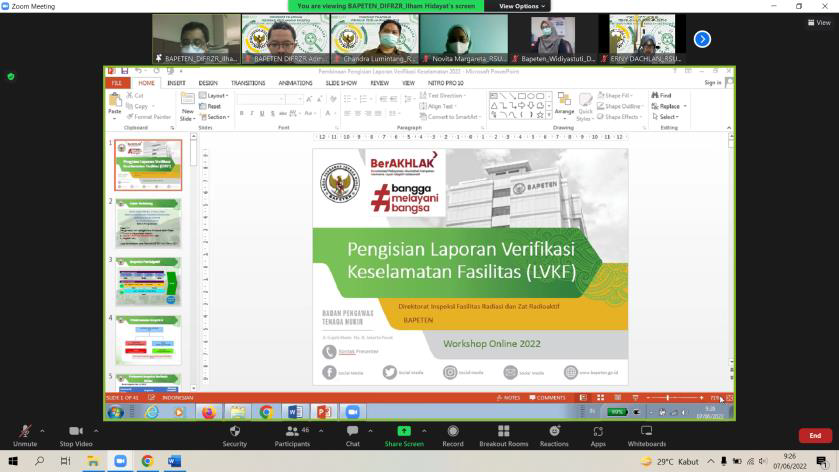Click the green encryption shield indicator
The height and width of the screenshot is (472, 839).
[11, 76]
